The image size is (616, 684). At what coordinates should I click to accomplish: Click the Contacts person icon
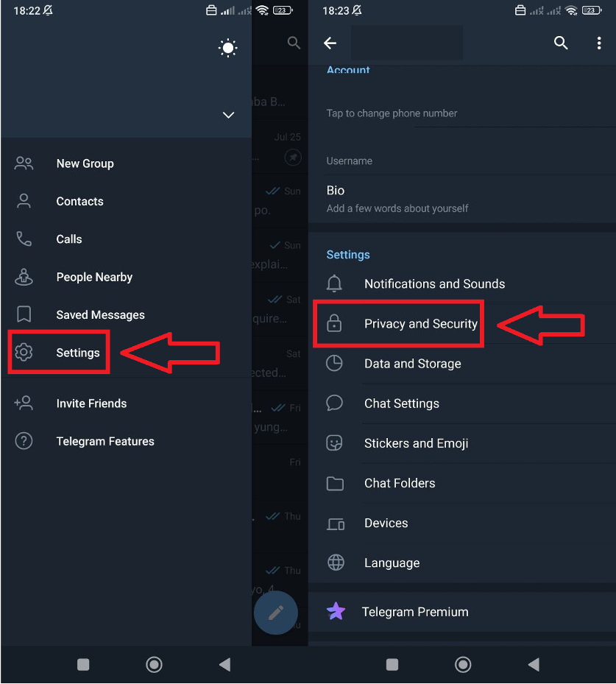(x=24, y=201)
